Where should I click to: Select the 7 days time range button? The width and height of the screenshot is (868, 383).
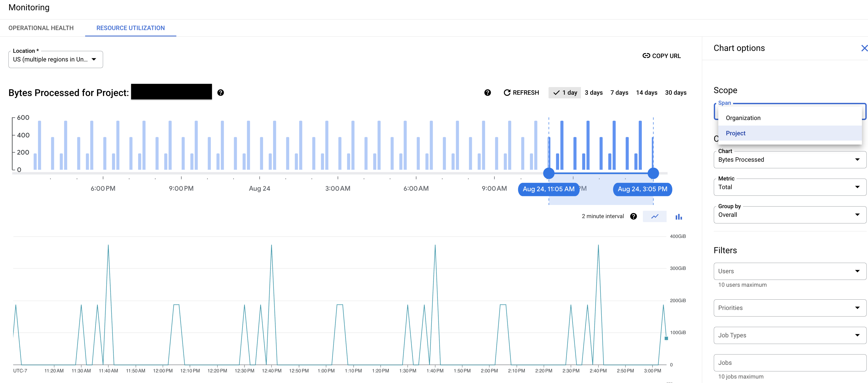(619, 93)
